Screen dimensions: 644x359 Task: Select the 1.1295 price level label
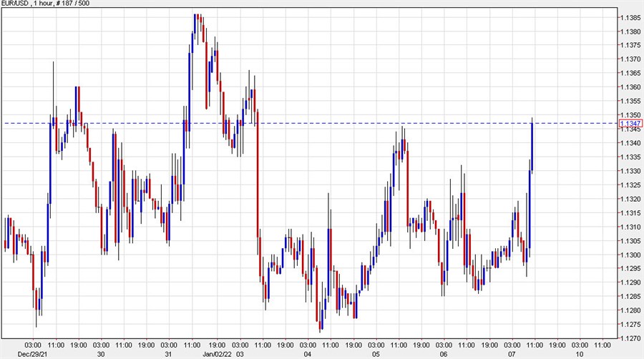(x=630, y=269)
